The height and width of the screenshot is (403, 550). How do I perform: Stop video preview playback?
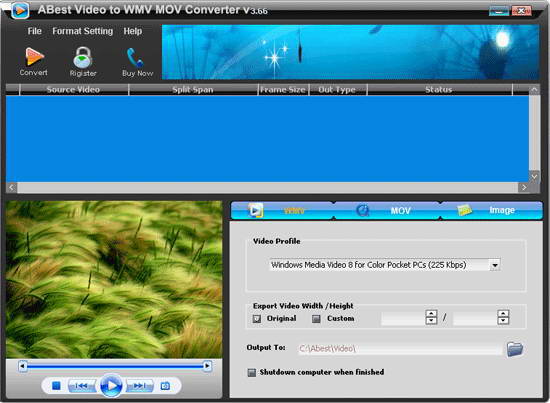tap(56, 386)
